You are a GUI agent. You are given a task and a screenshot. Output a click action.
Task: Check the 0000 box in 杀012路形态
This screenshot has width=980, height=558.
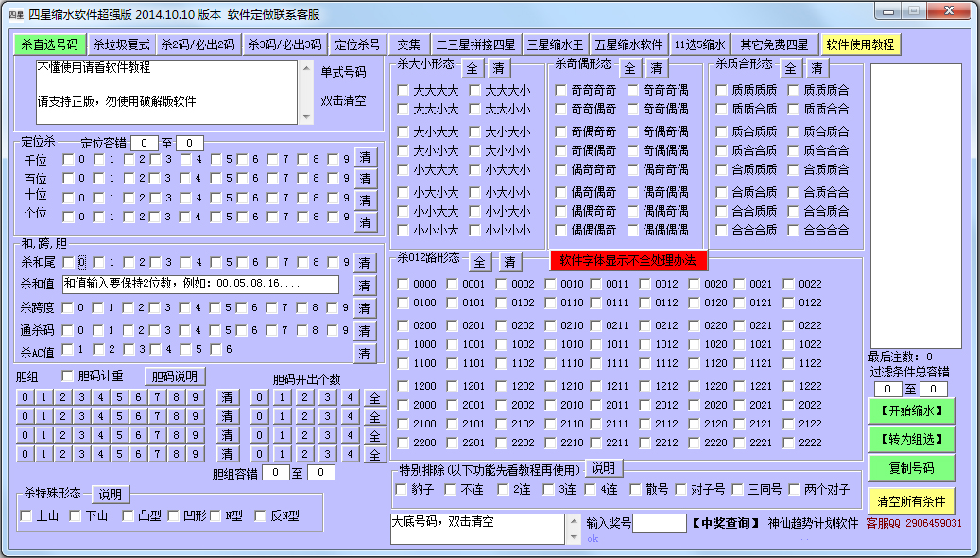click(x=404, y=284)
